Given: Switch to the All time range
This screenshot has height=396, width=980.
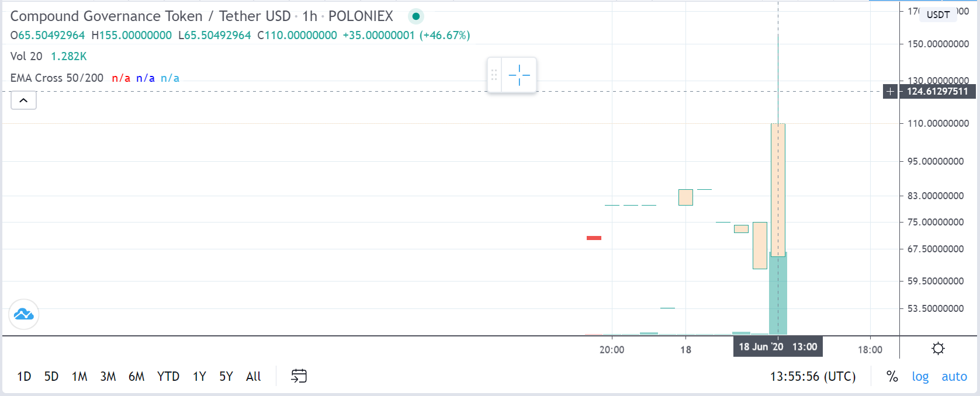Looking at the screenshot, I should coord(253,377).
